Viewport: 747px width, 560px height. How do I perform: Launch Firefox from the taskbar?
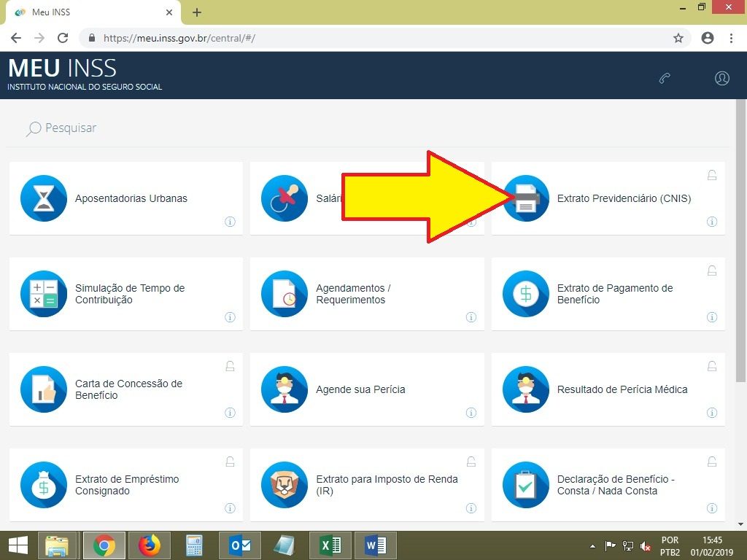click(x=149, y=545)
